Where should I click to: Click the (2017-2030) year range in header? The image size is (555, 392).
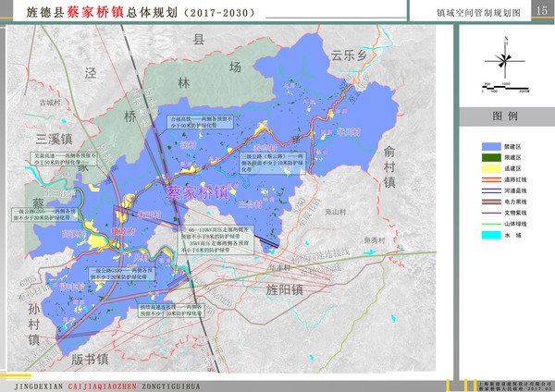click(x=219, y=13)
